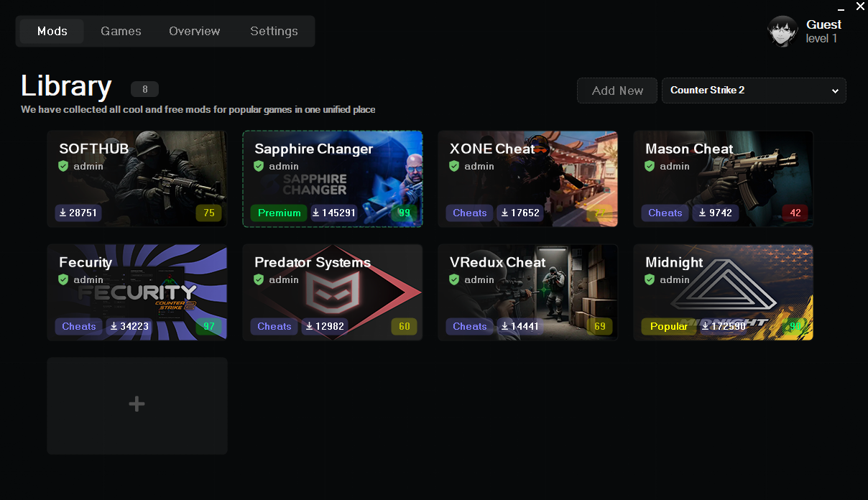Click the Guest username label
868x500 pixels.
tap(823, 24)
